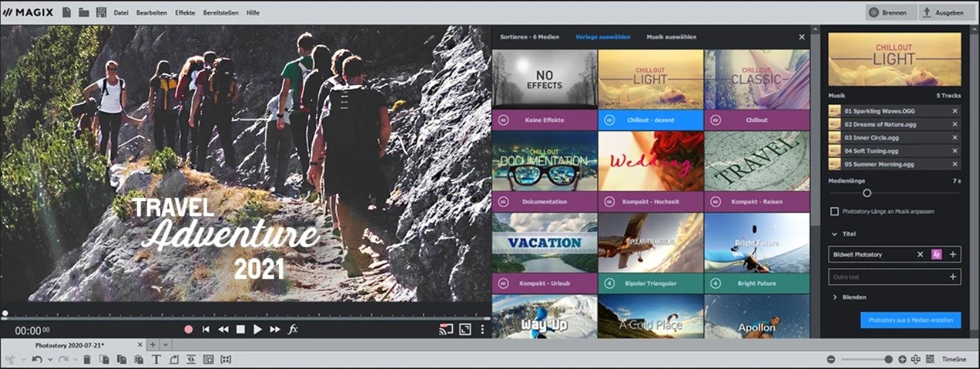Switch to the Musik auswählen tab

click(x=671, y=37)
